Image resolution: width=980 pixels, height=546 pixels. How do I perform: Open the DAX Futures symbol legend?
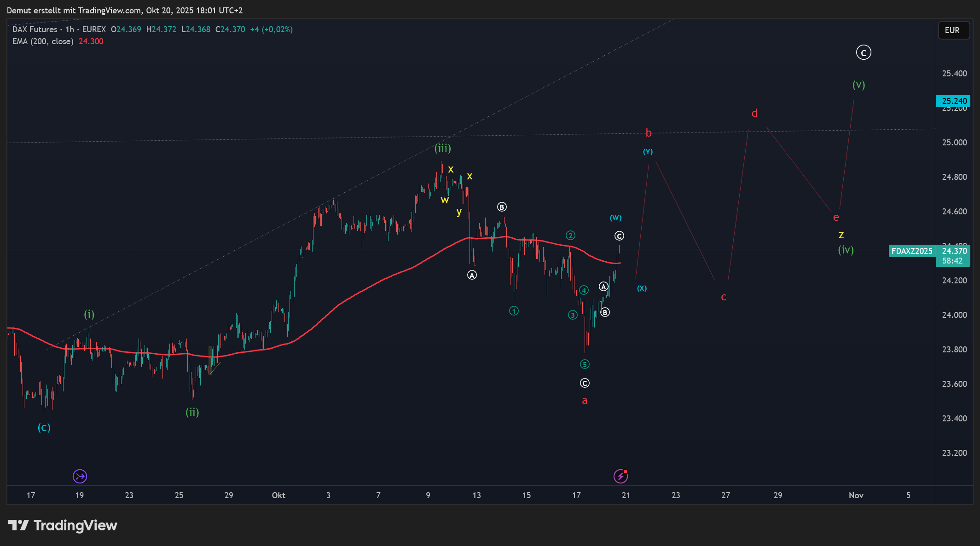tap(35, 29)
